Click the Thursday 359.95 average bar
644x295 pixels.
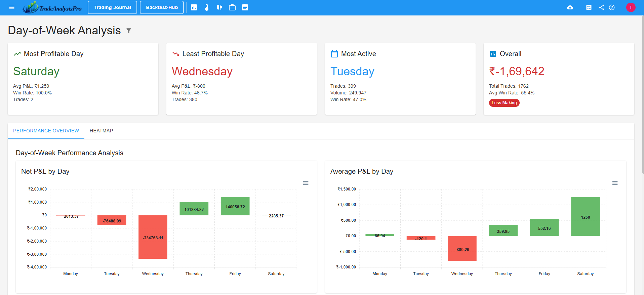coord(503,230)
